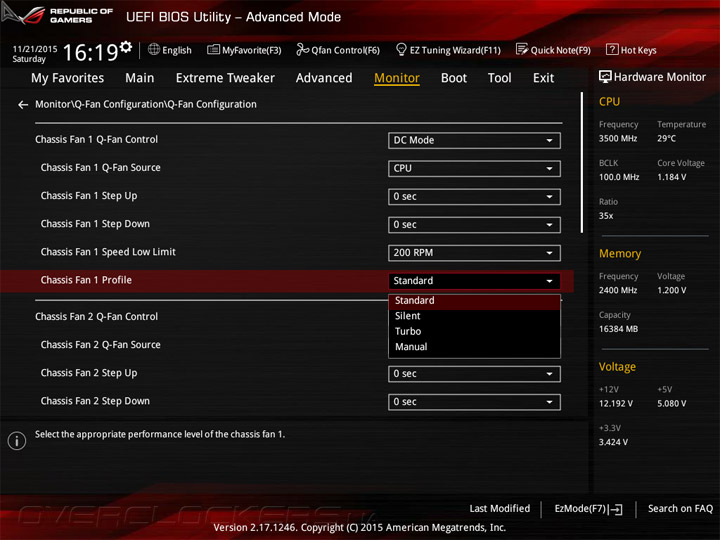Choose Manual fan profile option
720x540 pixels.
tap(474, 347)
